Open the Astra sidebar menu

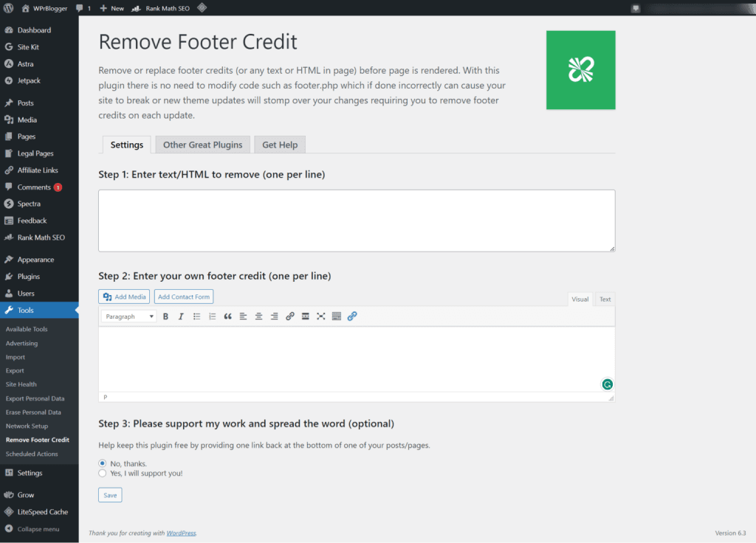[x=39, y=63]
